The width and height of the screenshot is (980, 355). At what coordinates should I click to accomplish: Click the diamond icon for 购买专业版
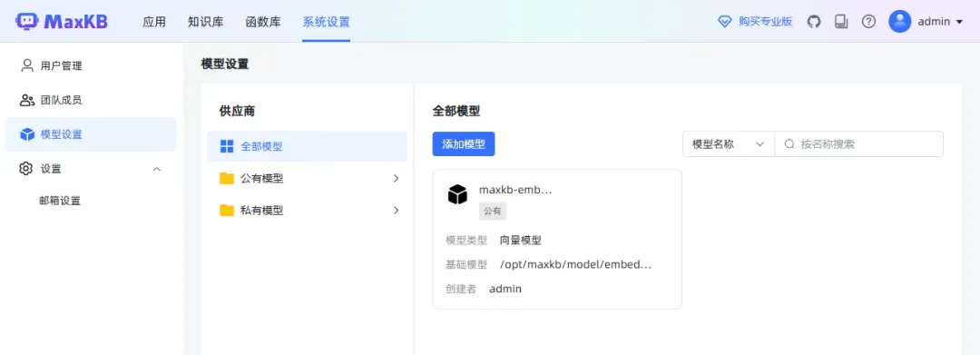[x=724, y=22]
